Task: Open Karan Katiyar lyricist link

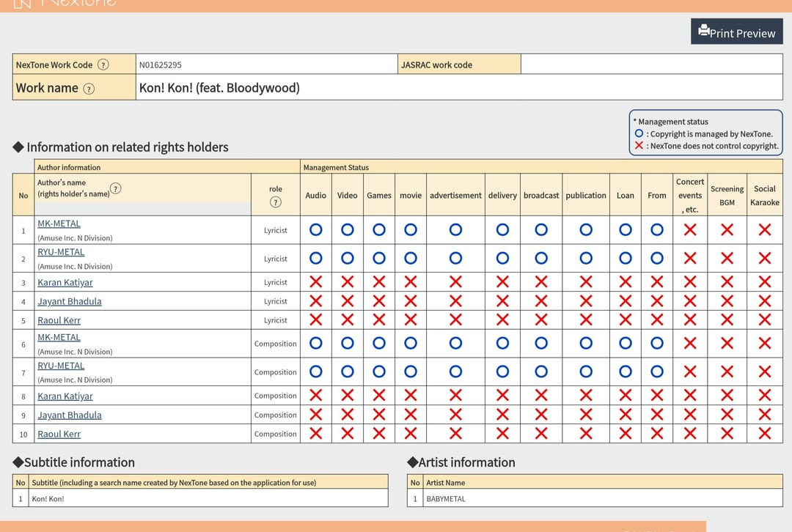Action: [x=65, y=282]
